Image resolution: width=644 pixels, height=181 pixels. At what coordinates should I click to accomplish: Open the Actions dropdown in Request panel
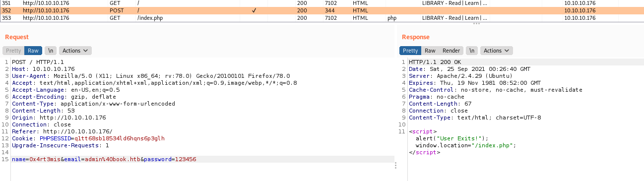75,51
